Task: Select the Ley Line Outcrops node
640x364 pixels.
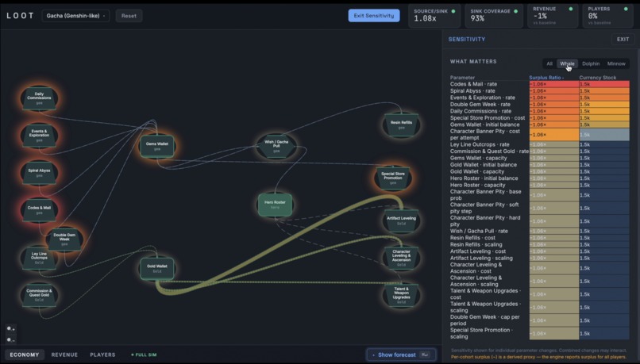Action: point(39,258)
